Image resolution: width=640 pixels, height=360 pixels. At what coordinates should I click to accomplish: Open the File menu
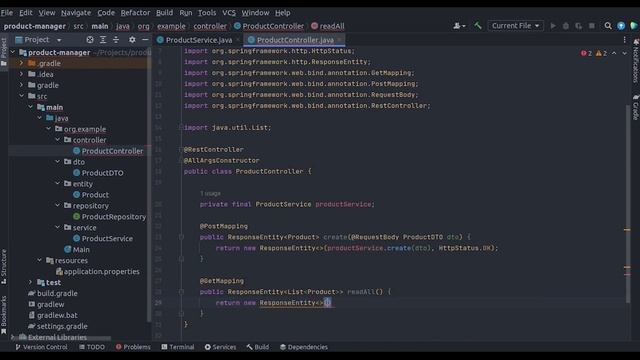7,13
